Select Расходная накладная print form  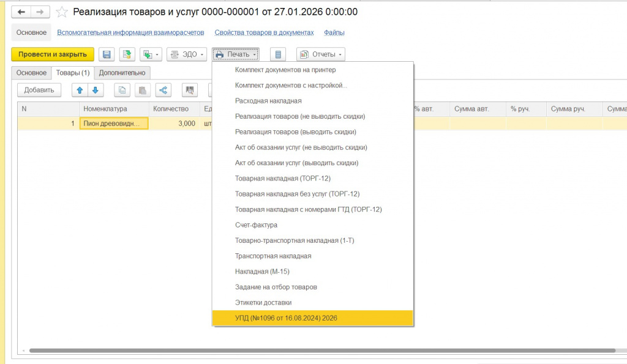[313, 101]
